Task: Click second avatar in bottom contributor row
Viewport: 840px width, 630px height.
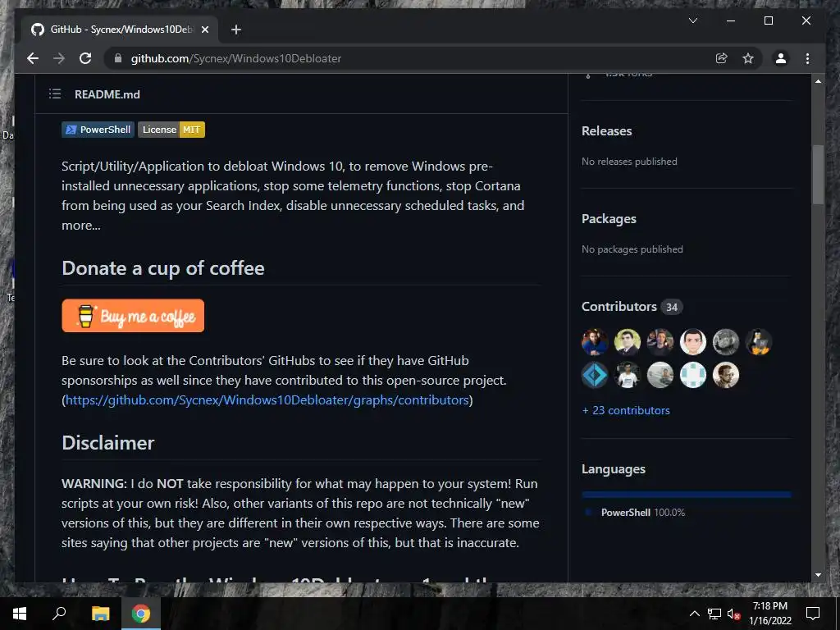Action: tap(628, 375)
